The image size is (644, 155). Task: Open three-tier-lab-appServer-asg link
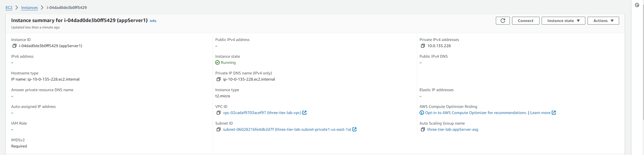pyautogui.click(x=453, y=129)
